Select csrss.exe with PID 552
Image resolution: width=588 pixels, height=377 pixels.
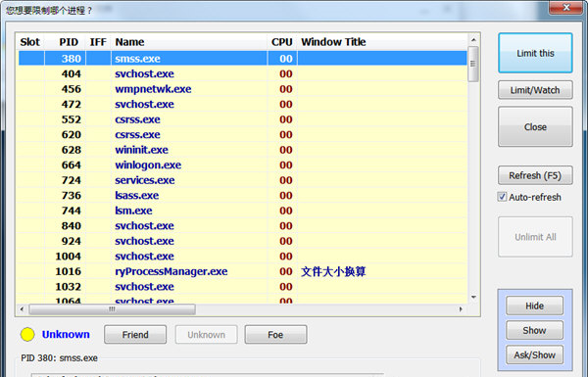pyautogui.click(x=243, y=119)
